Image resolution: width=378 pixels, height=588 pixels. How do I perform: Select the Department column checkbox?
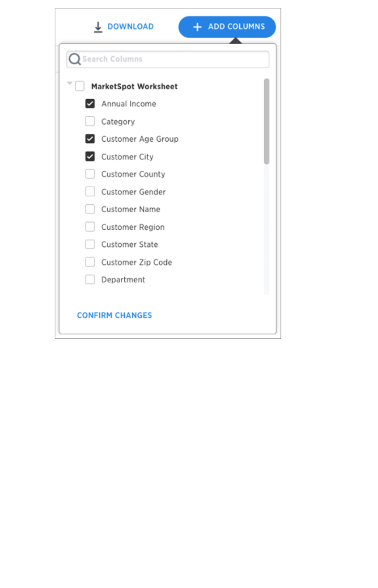click(90, 280)
